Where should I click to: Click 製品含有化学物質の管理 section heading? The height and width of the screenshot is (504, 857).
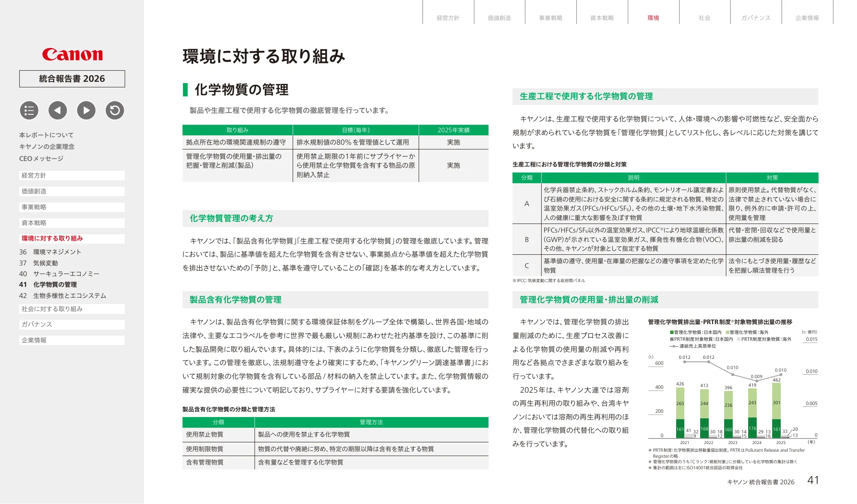point(235,300)
